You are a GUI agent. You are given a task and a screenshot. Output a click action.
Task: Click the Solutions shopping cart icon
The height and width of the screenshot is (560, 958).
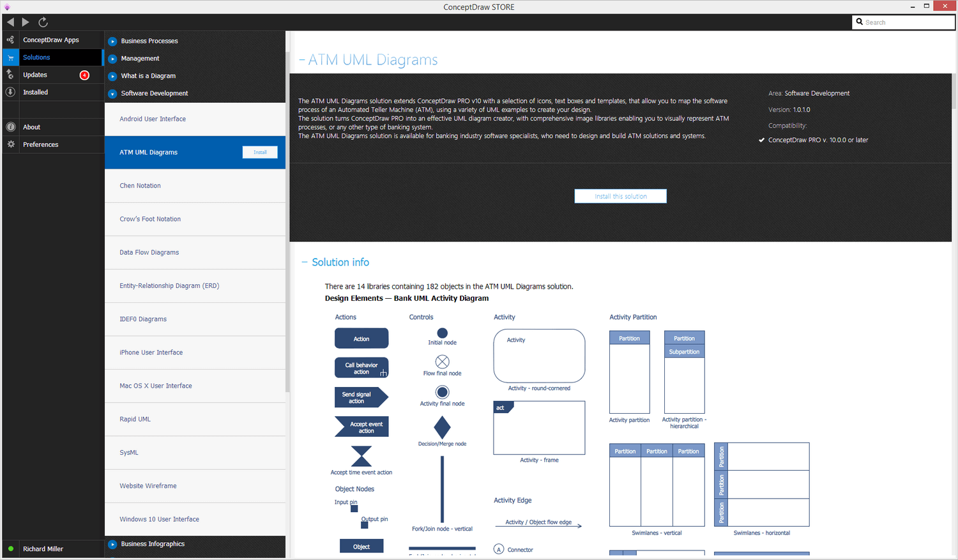(x=10, y=57)
